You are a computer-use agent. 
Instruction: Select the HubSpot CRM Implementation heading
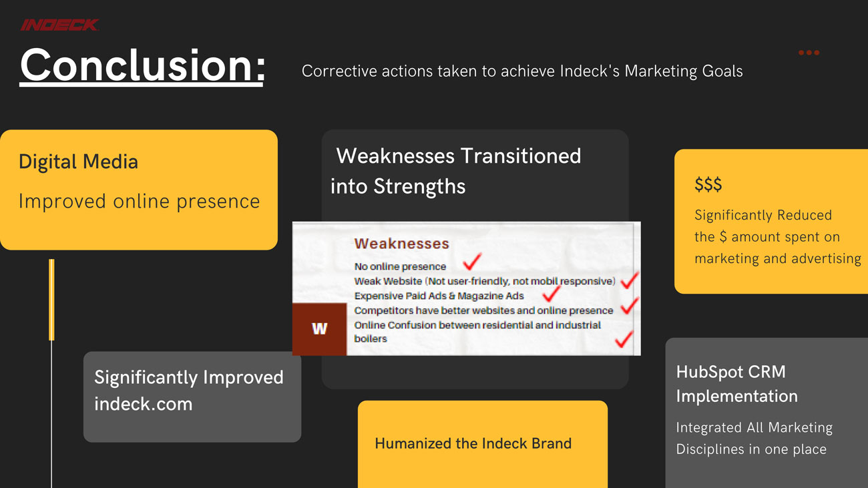point(736,384)
